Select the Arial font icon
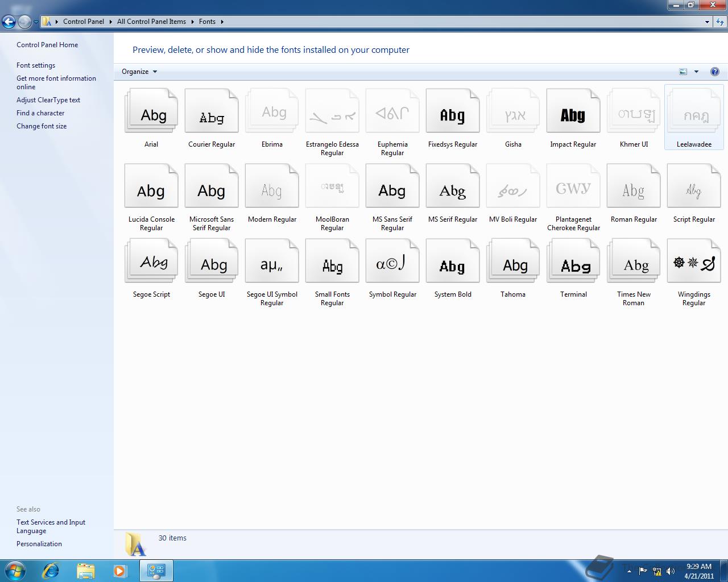 (151, 111)
